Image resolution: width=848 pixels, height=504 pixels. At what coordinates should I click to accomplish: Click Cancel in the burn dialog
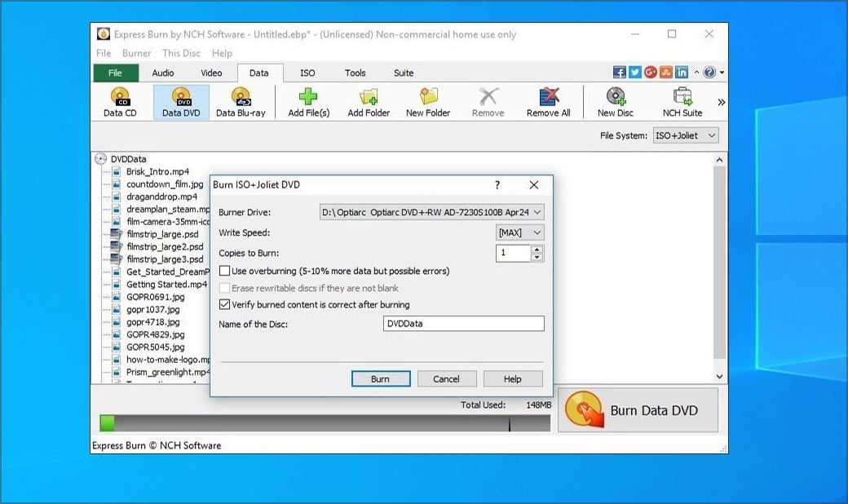coord(447,379)
